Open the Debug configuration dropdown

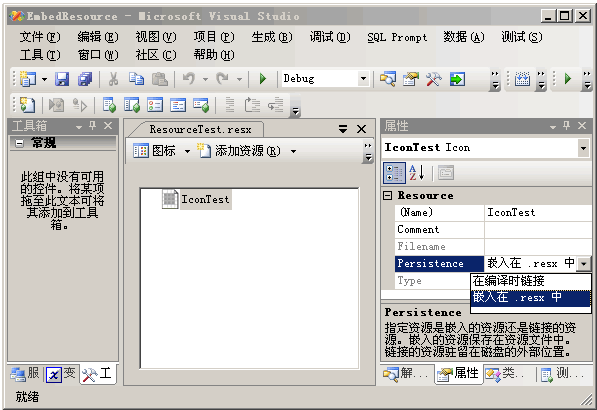click(363, 79)
